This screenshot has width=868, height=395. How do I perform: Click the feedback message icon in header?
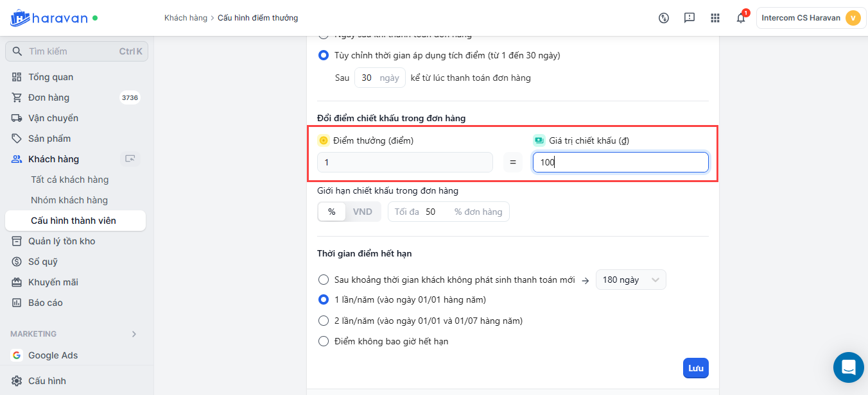tap(690, 18)
